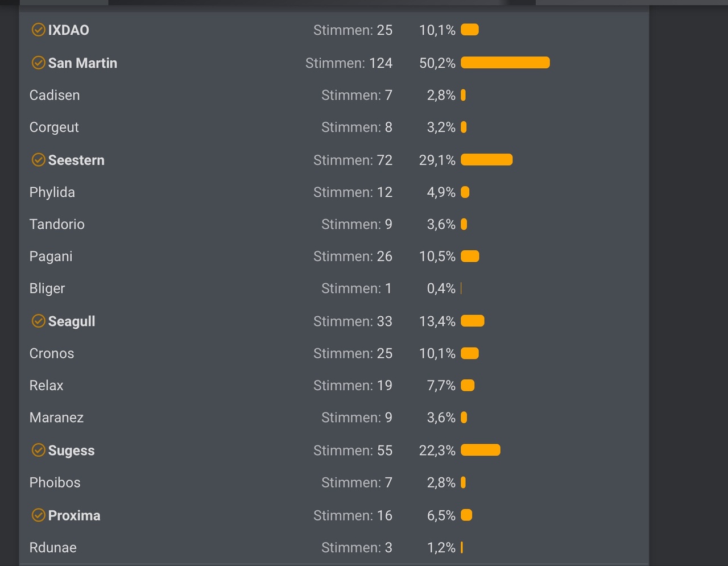This screenshot has height=566, width=728.
Task: Select the Corgeut entry
Action: click(54, 127)
